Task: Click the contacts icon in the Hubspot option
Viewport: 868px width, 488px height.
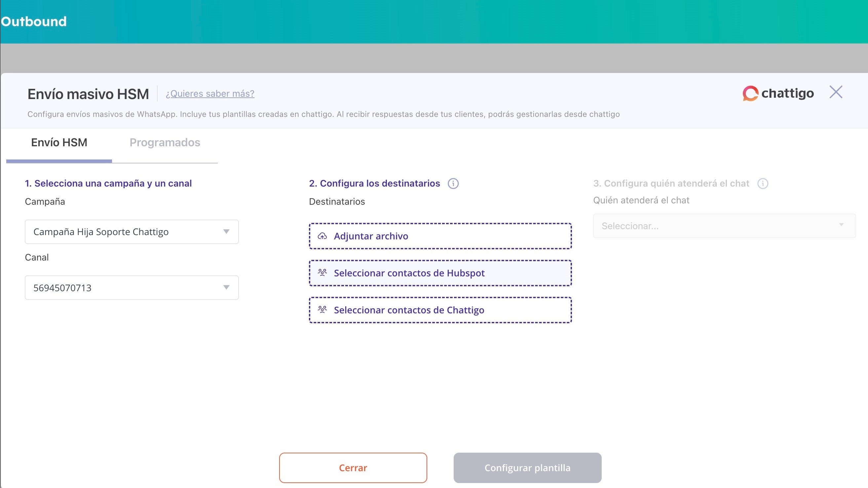Action: coord(322,273)
